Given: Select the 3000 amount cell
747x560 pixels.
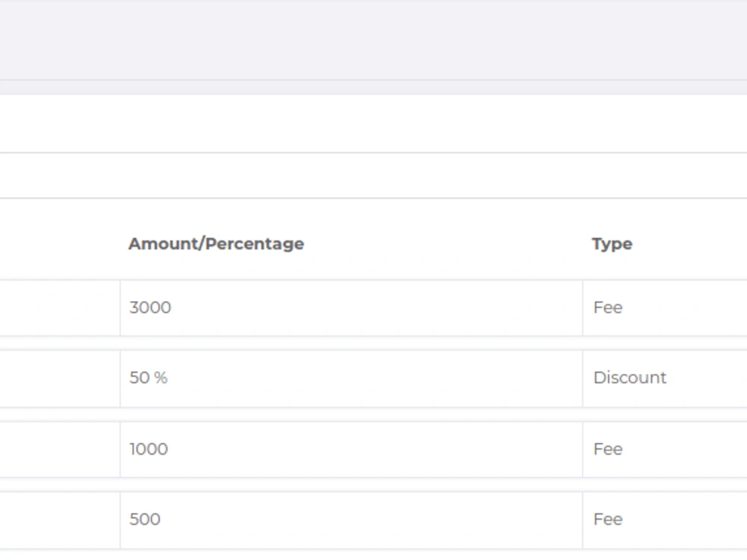Looking at the screenshot, I should pos(351,308).
